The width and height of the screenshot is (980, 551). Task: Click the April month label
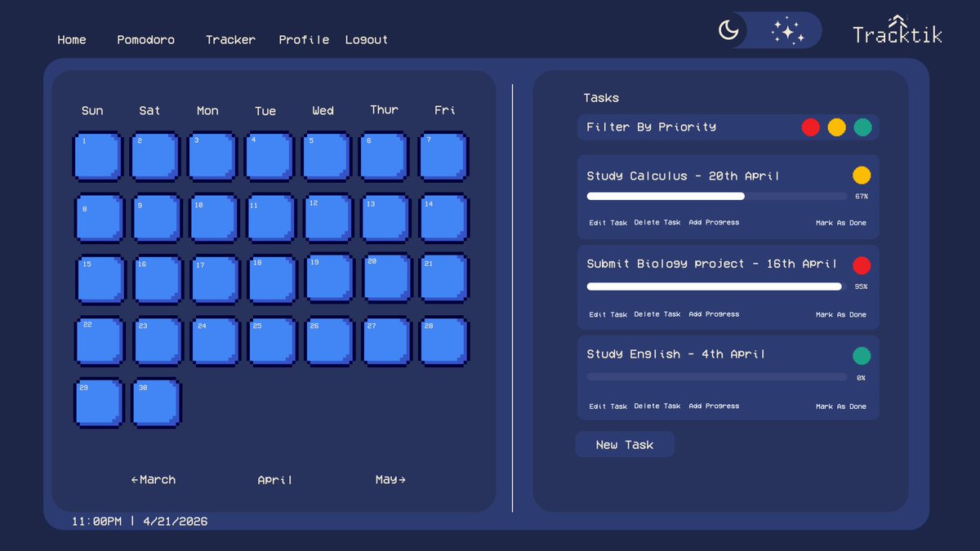pyautogui.click(x=274, y=480)
